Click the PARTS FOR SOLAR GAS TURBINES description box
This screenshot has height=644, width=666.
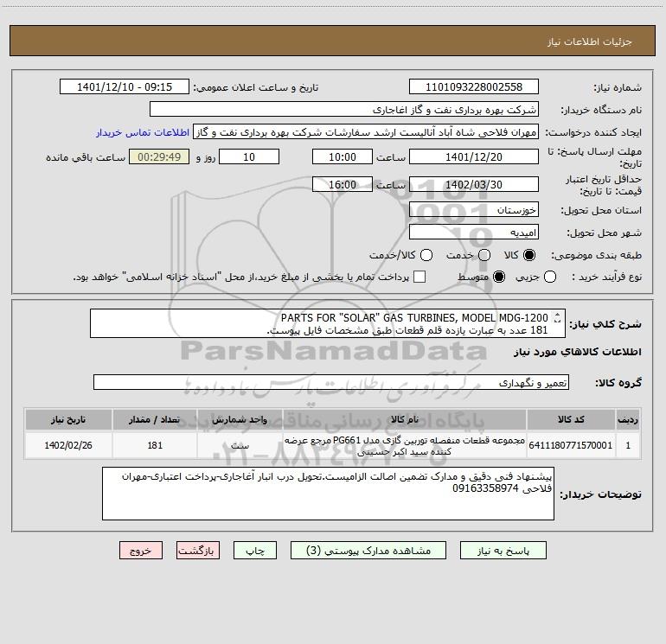pos(328,323)
